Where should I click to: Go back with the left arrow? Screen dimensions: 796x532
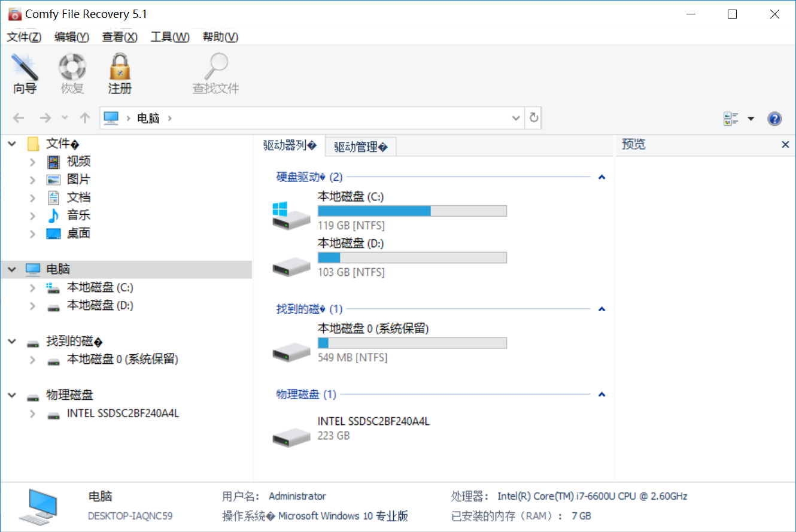[19, 118]
